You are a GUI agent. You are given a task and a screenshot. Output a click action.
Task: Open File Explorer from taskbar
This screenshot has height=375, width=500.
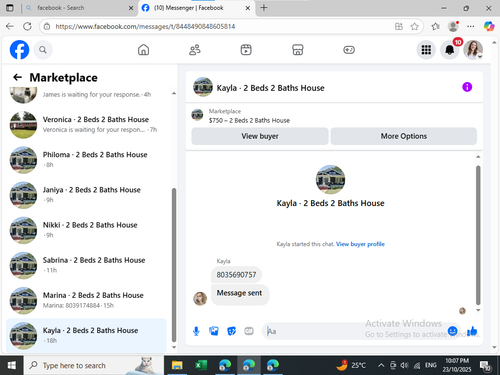coord(177,366)
